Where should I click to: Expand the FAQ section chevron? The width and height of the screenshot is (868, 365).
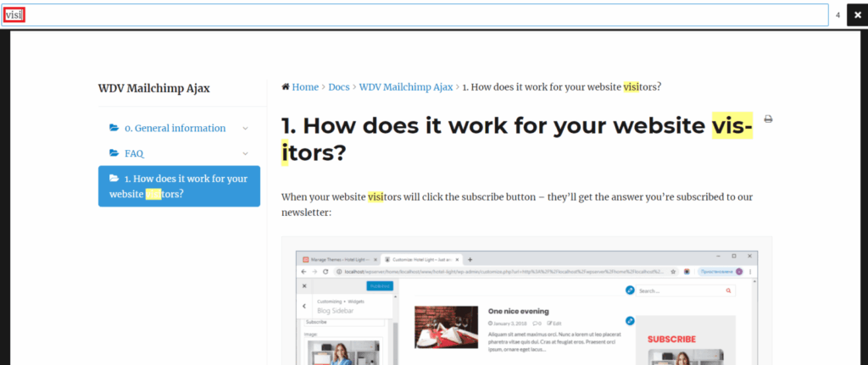(245, 154)
